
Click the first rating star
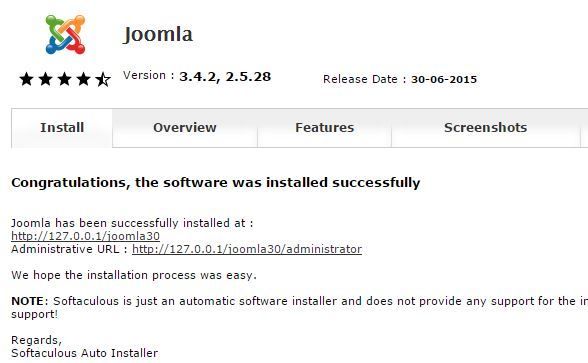point(27,79)
